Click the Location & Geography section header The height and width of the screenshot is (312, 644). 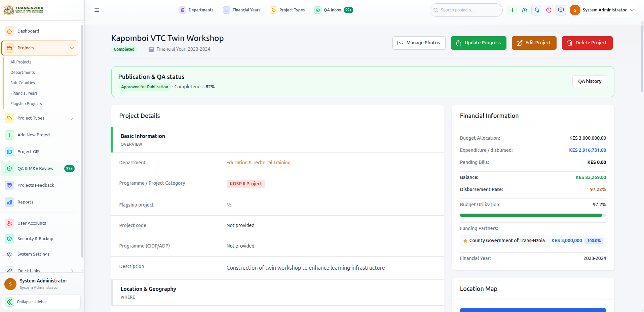[278, 293]
